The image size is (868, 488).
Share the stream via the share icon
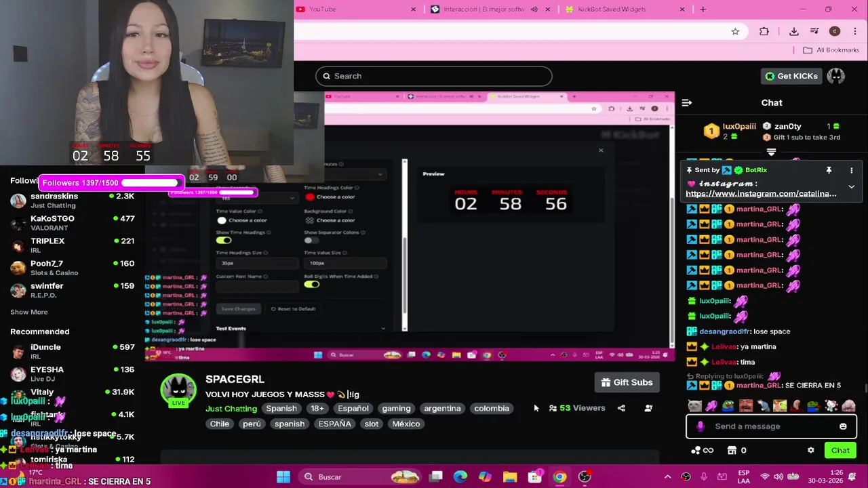[x=621, y=408]
